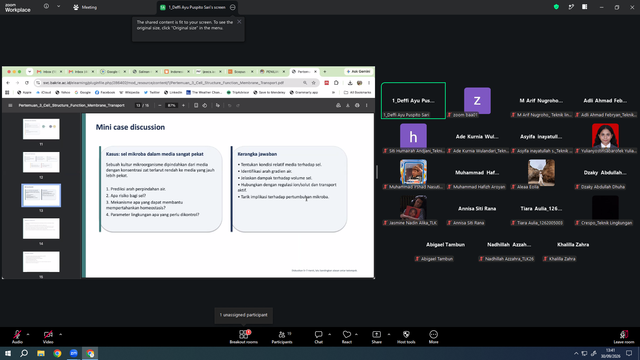The width and height of the screenshot is (640, 360).
Task: Expand share options caret
Action: (x=389, y=334)
